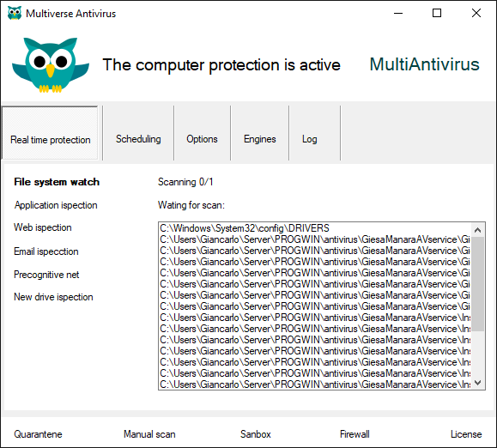Open the License page

click(466, 434)
